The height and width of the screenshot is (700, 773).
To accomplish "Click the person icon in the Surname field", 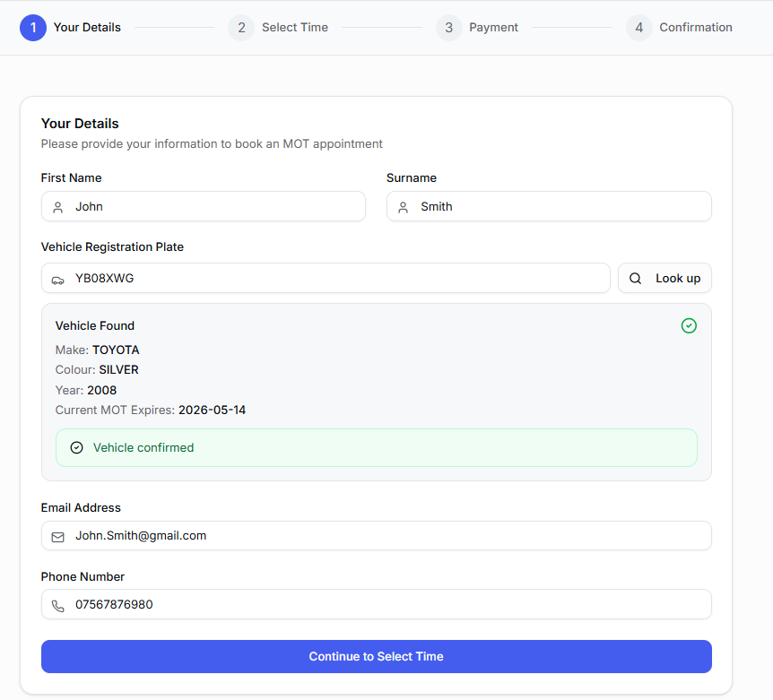I will (403, 206).
